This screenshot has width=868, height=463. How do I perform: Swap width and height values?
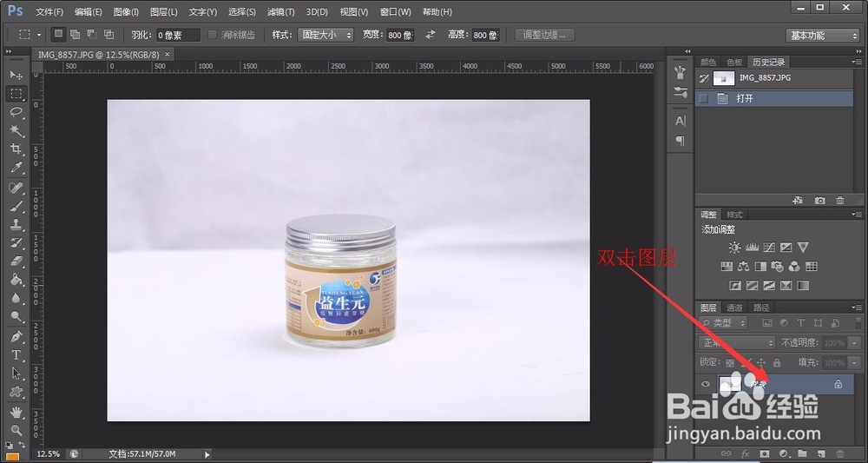pyautogui.click(x=431, y=35)
